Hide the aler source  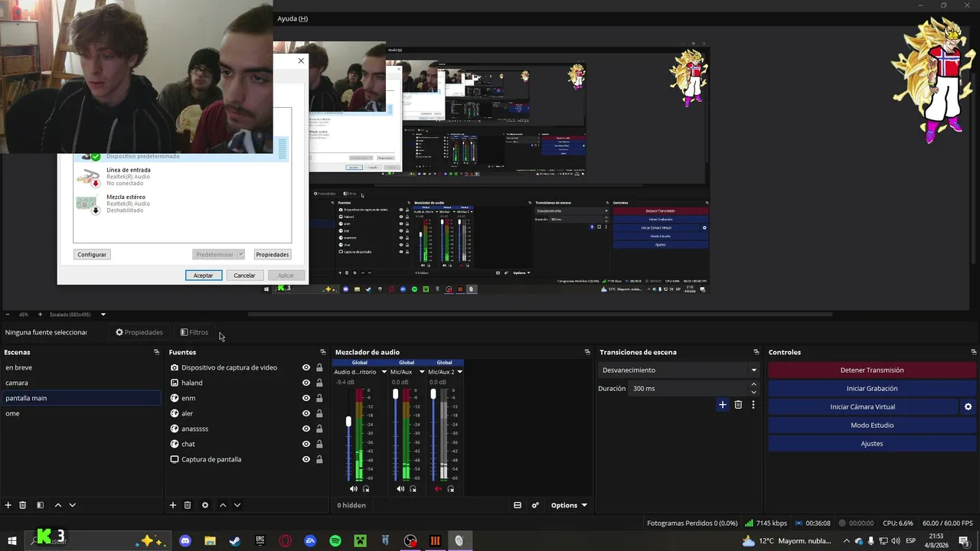tap(306, 413)
